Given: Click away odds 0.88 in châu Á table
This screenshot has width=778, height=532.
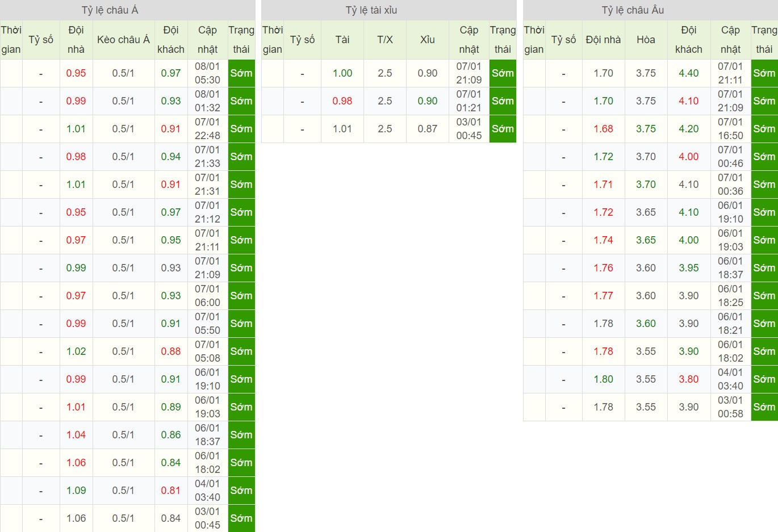Looking at the screenshot, I should click(x=171, y=351).
